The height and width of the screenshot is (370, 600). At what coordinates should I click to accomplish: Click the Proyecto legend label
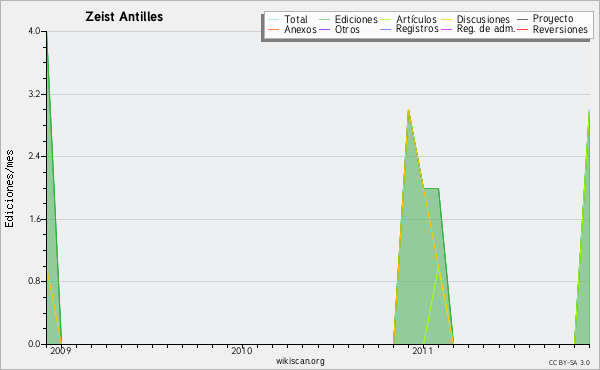point(553,19)
